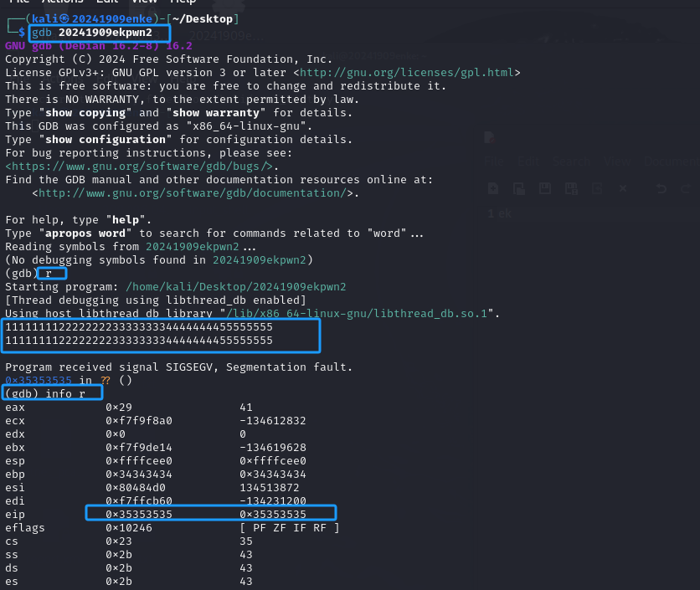This screenshot has height=590, width=700.
Task: Click filename in 'Reading symbols from' line
Action: 193,246
